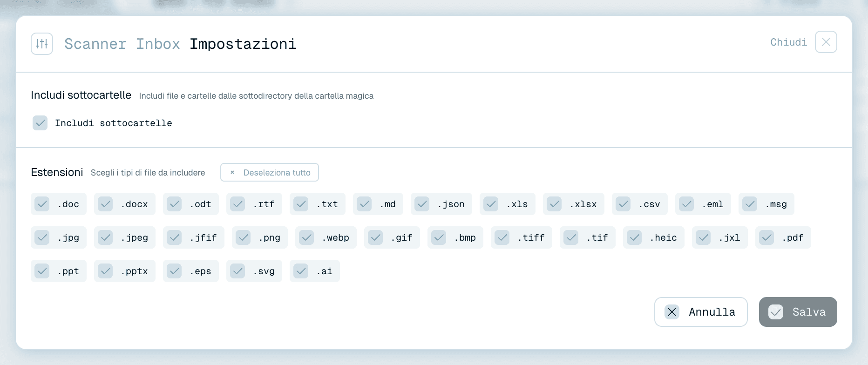This screenshot has height=365, width=868.
Task: Uncheck the .ai extension
Action: click(301, 271)
